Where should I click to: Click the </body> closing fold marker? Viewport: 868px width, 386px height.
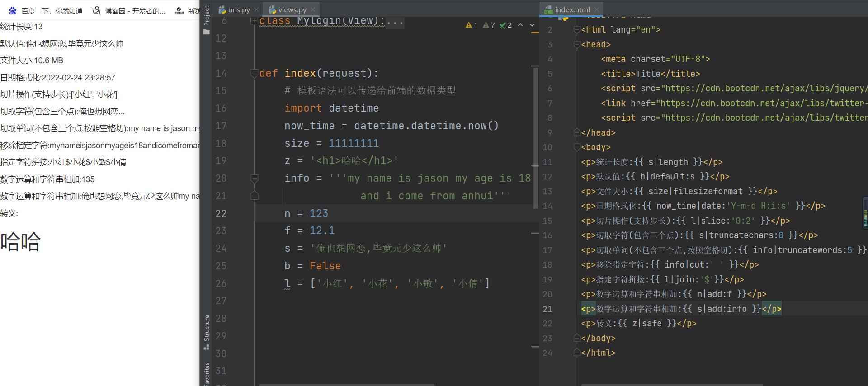(577, 338)
